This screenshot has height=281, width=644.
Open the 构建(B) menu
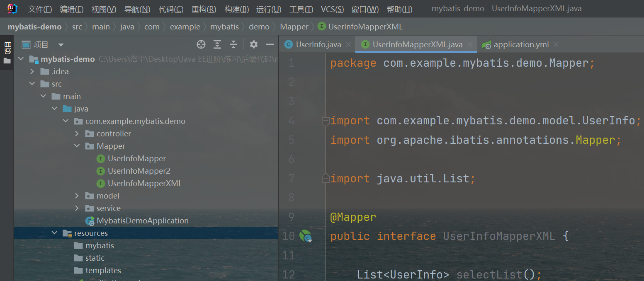coord(237,9)
